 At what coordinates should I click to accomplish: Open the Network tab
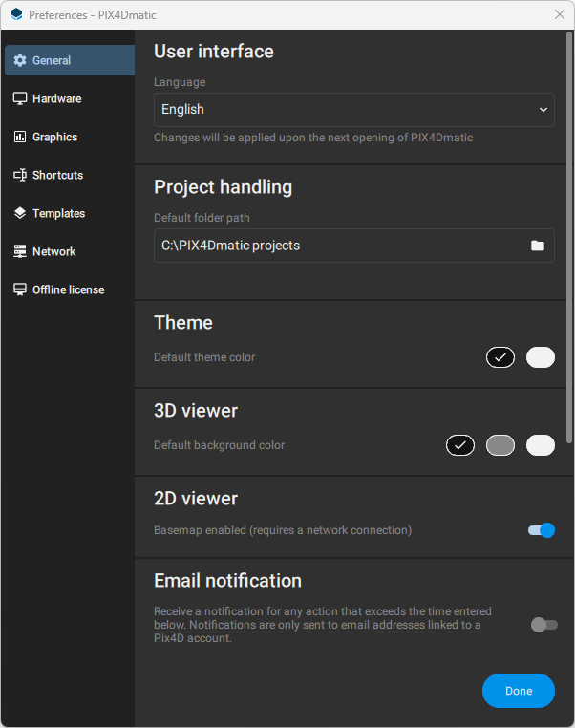(70, 251)
